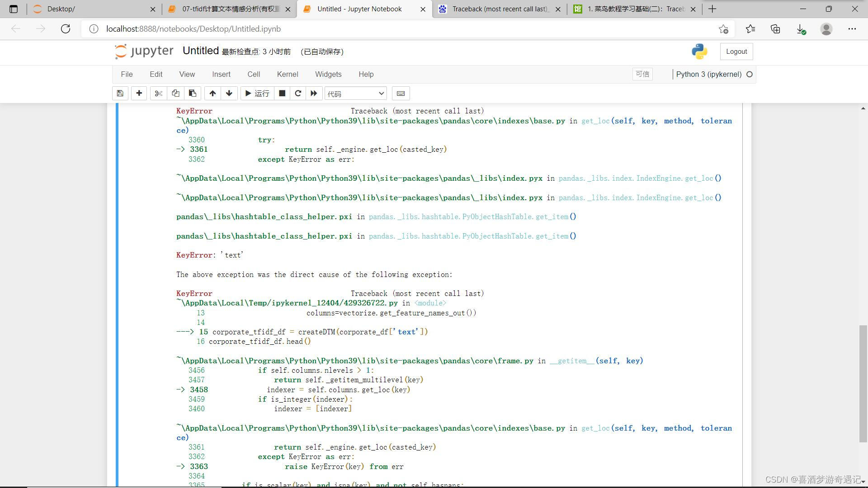Viewport: 868px width, 488px height.
Task: Open the command palette keyboard icon
Action: [401, 94]
